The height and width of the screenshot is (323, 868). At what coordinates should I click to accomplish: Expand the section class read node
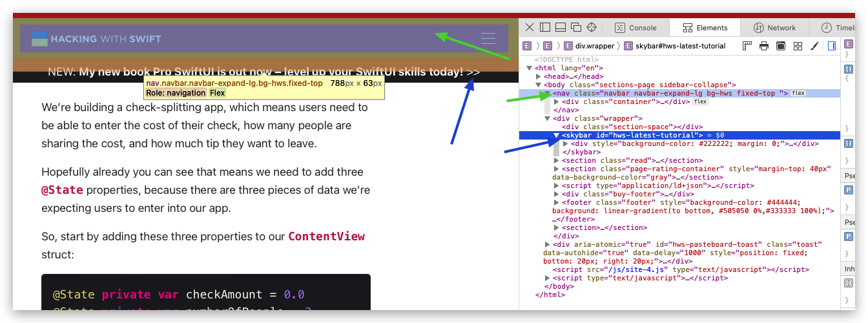coord(557,160)
